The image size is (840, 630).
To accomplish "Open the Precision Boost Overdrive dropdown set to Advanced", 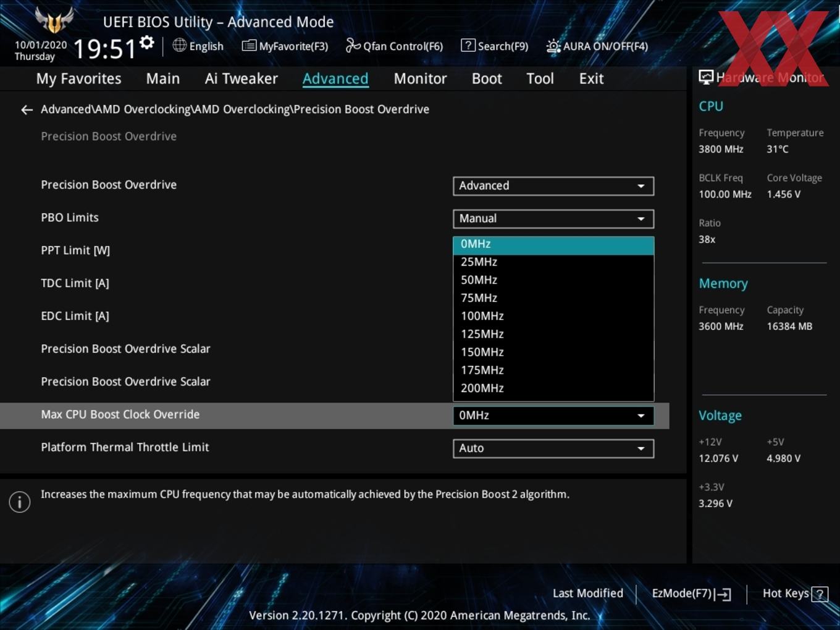I will click(553, 186).
